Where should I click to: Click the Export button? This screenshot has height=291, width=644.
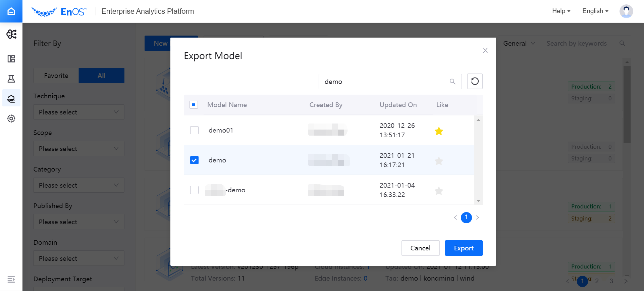(464, 248)
